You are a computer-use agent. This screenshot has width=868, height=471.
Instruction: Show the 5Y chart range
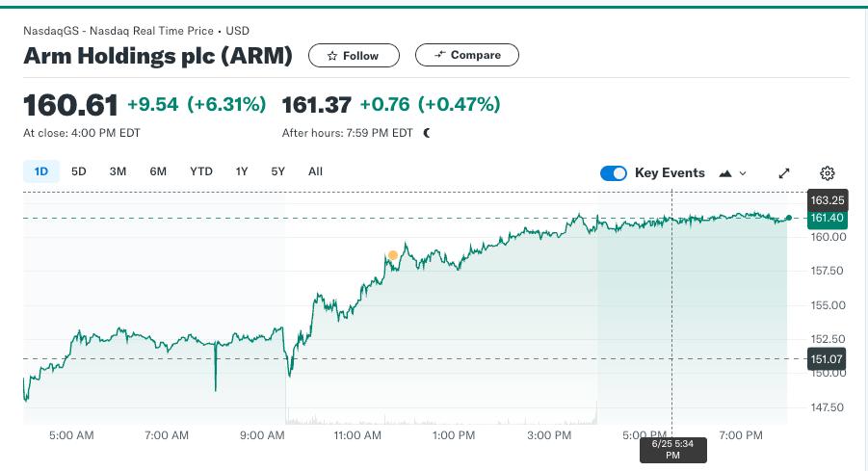click(x=277, y=171)
